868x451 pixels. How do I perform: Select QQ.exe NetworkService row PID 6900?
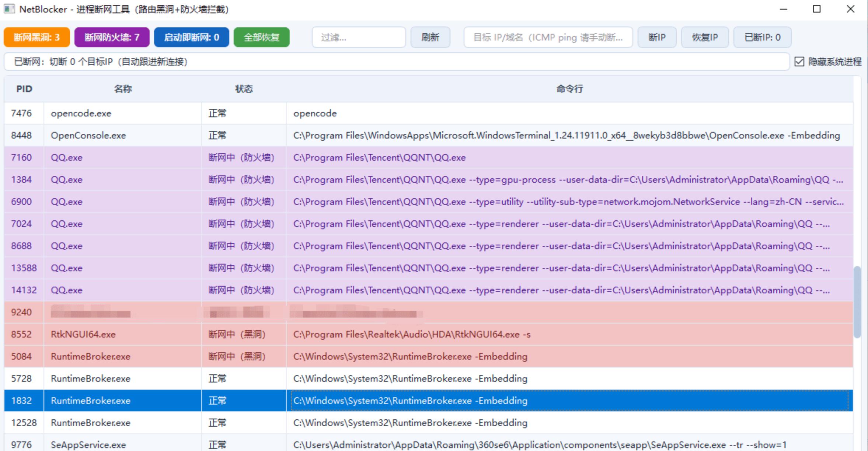429,202
